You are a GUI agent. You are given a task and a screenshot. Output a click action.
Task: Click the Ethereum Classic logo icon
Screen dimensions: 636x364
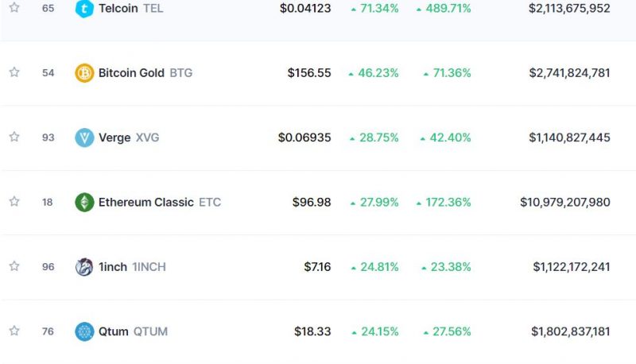click(84, 203)
